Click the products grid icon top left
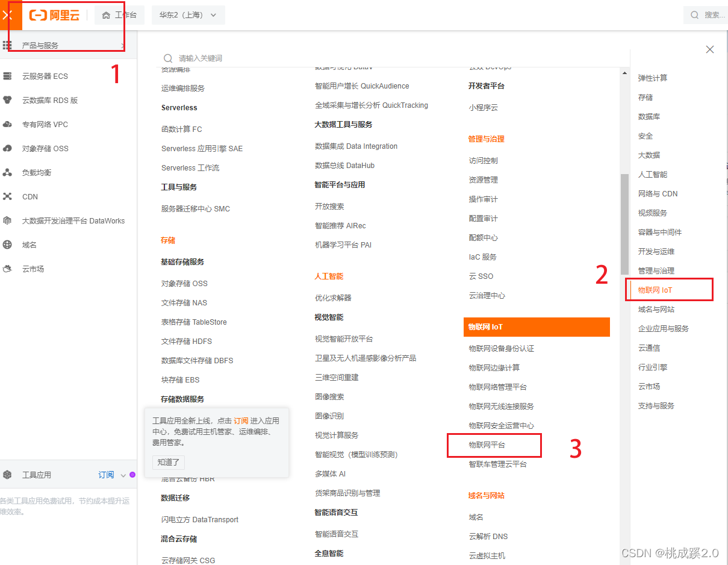The height and width of the screenshot is (565, 728). 7,45
